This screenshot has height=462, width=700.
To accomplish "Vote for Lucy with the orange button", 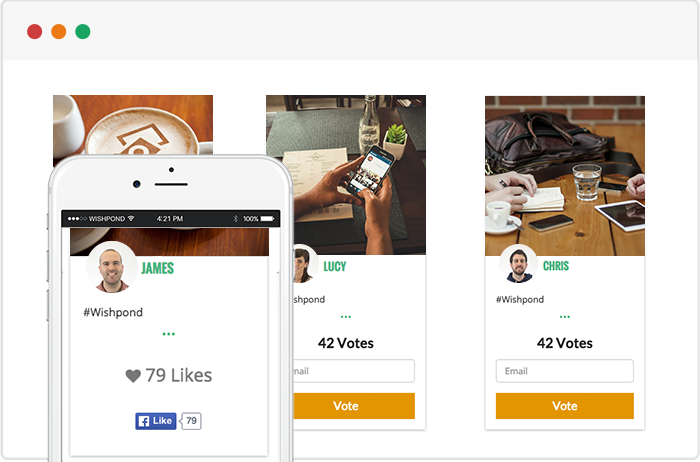I will [x=354, y=406].
